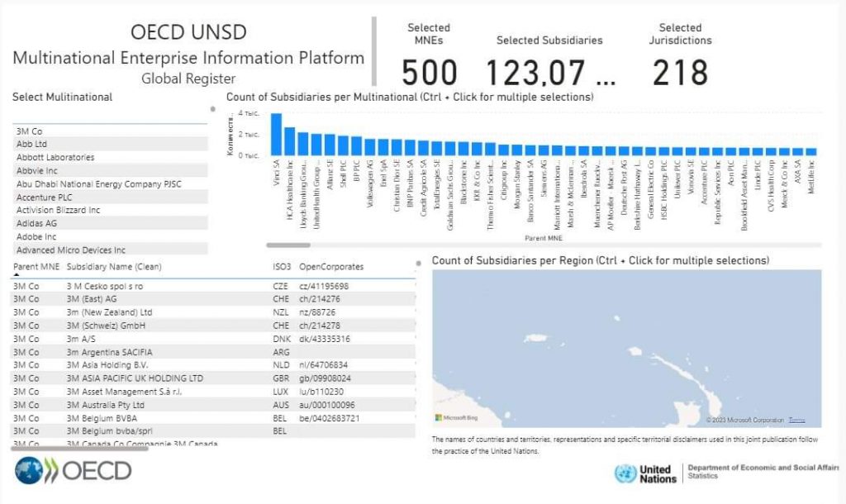
Task: Choose Accenture PLC from multinational list
Action: 110,197
